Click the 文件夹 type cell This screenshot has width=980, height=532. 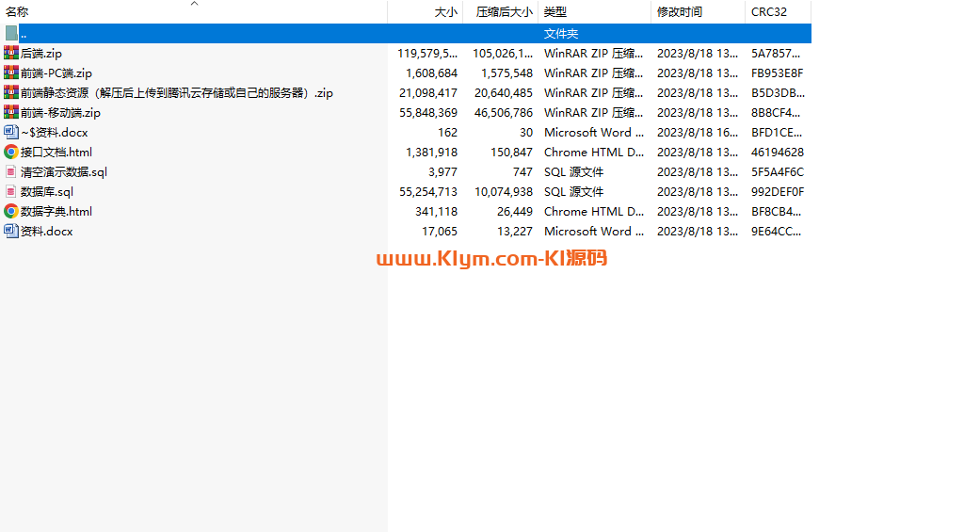[x=561, y=34]
